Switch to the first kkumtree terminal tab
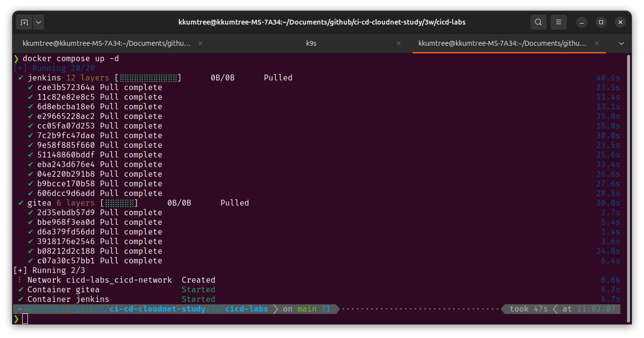Image resolution: width=644 pixels, height=338 pixels. pyautogui.click(x=107, y=43)
